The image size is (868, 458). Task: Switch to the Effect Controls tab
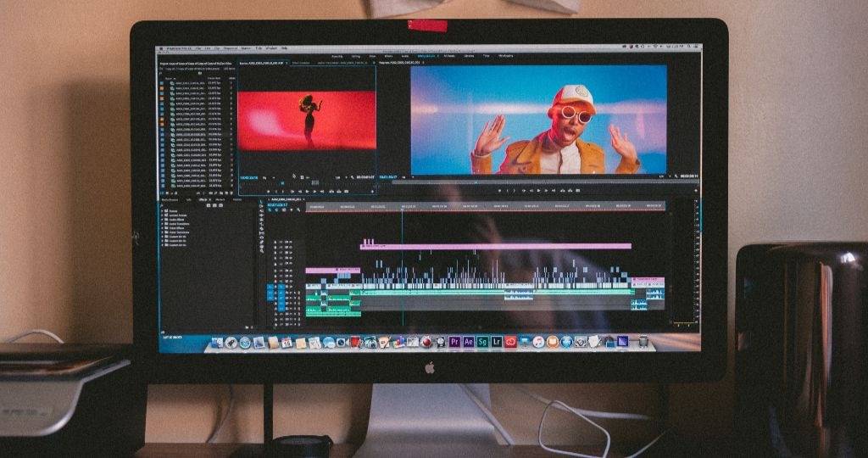coord(301,63)
